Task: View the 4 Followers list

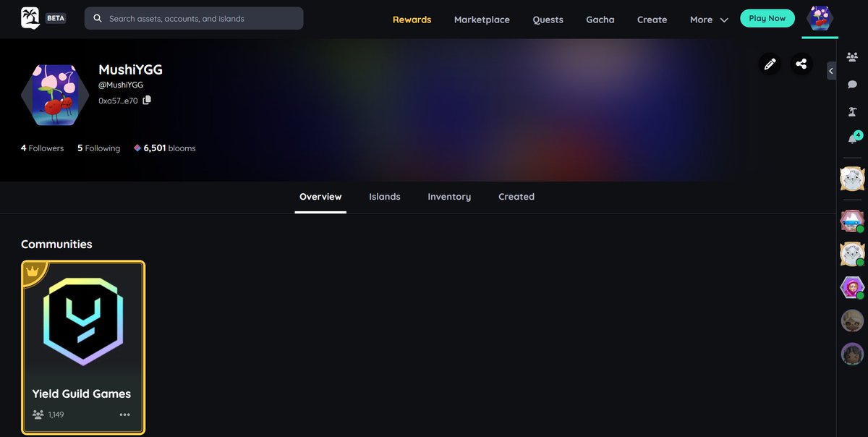Action: 42,148
